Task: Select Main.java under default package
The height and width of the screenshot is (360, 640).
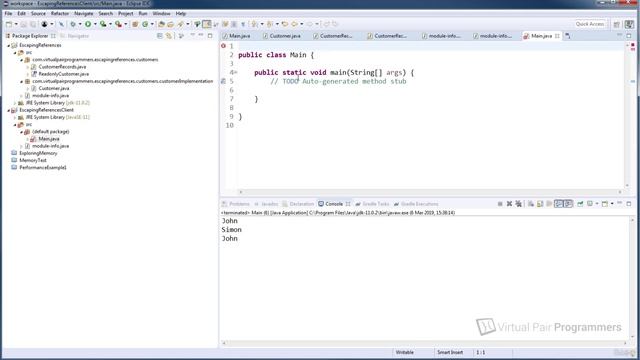Action: (x=49, y=139)
